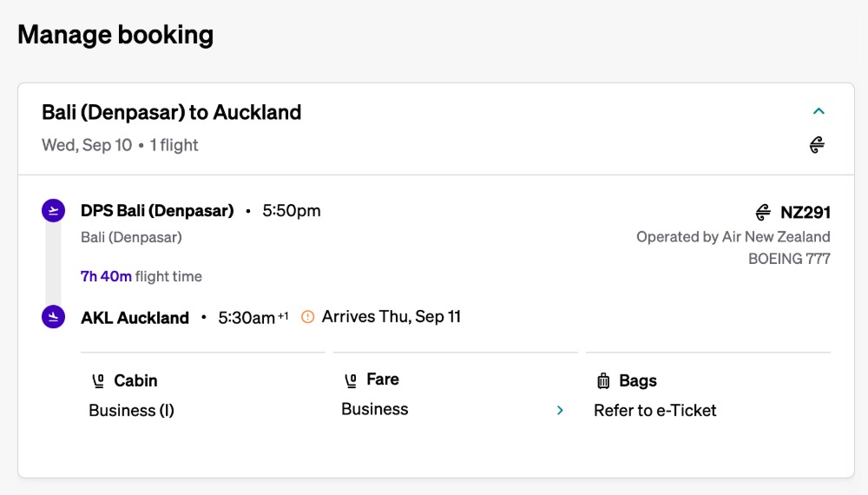Open Business fare details arrow

tap(560, 410)
